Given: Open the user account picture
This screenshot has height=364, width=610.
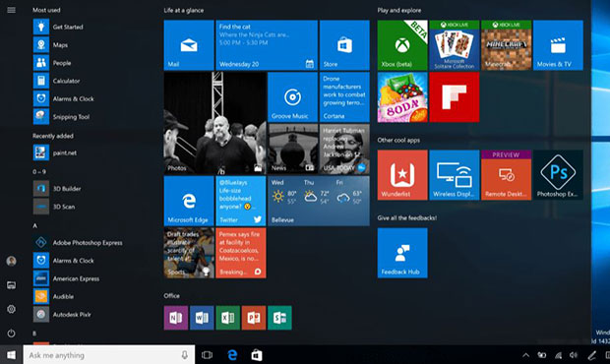Looking at the screenshot, I should pos(11,261).
